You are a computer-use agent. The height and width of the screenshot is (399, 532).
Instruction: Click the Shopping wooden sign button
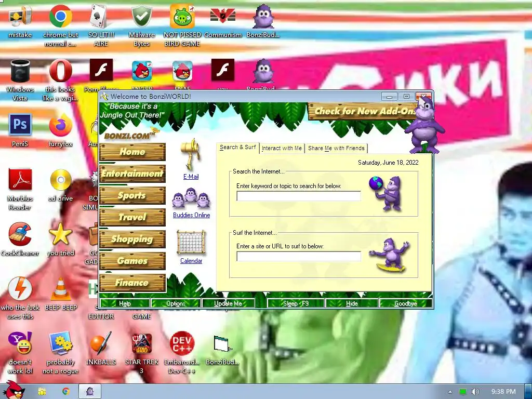click(132, 239)
